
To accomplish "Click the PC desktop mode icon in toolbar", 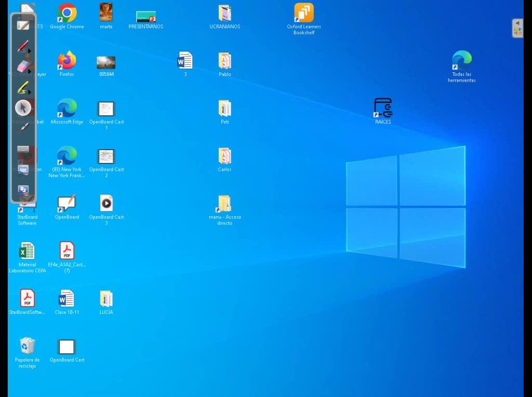I will (23, 190).
